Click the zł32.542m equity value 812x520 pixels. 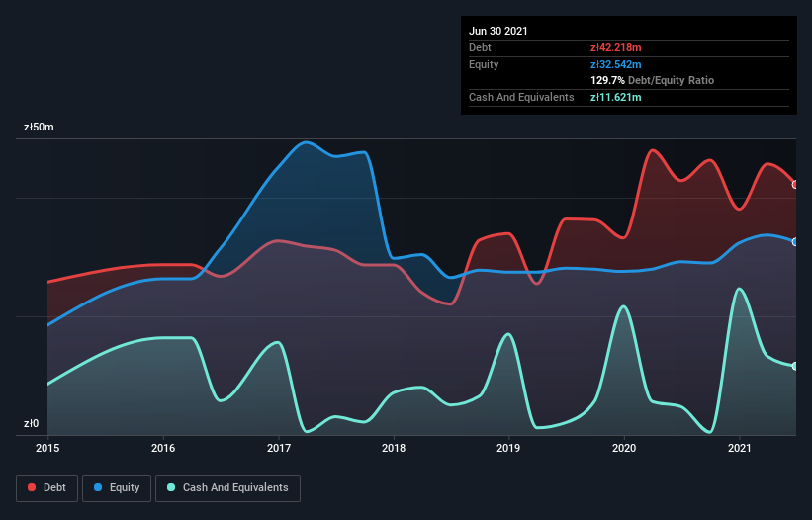point(616,64)
